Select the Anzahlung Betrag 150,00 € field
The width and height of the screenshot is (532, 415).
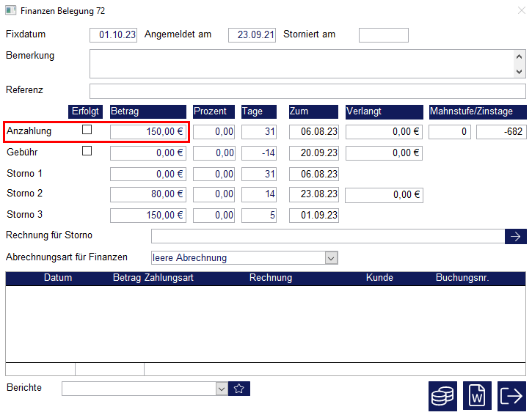[x=147, y=132]
